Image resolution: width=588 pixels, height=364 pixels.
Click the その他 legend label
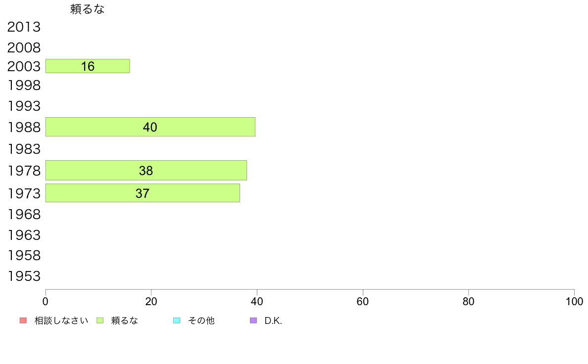coord(201,320)
